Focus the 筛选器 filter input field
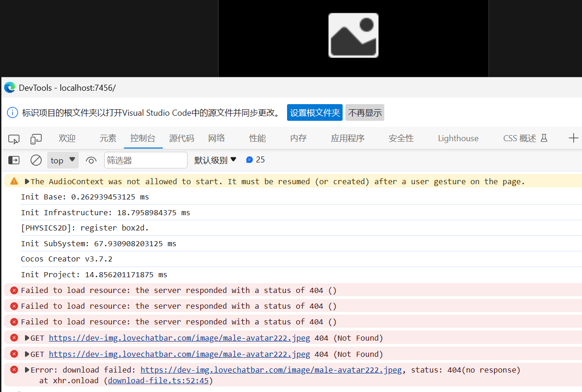This screenshot has height=392, width=582. click(146, 160)
